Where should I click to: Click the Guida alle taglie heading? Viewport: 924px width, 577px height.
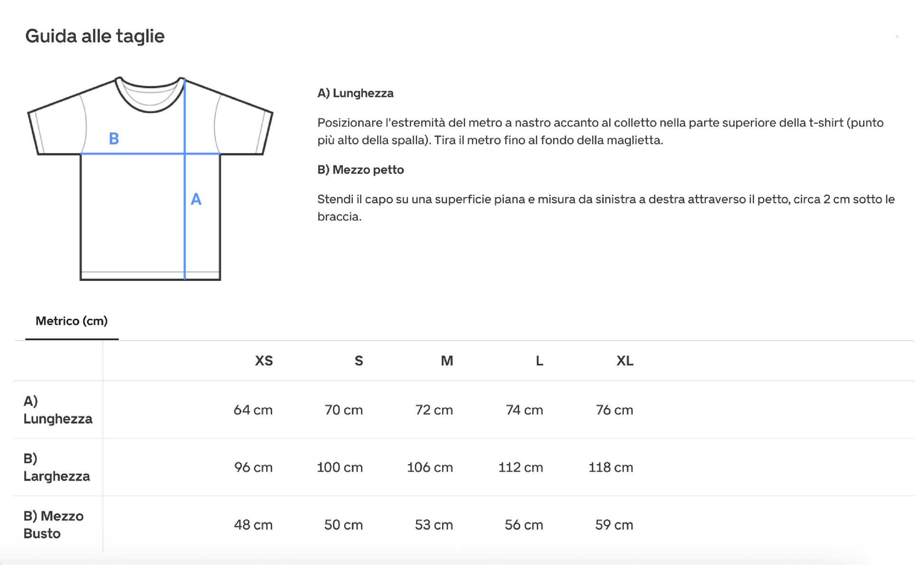pyautogui.click(x=95, y=36)
